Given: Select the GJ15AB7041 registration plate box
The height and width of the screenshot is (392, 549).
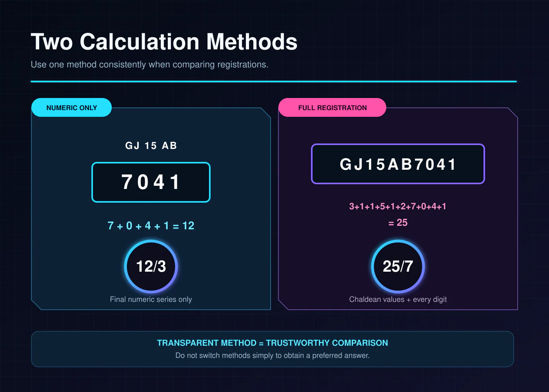Looking at the screenshot, I should click(398, 164).
